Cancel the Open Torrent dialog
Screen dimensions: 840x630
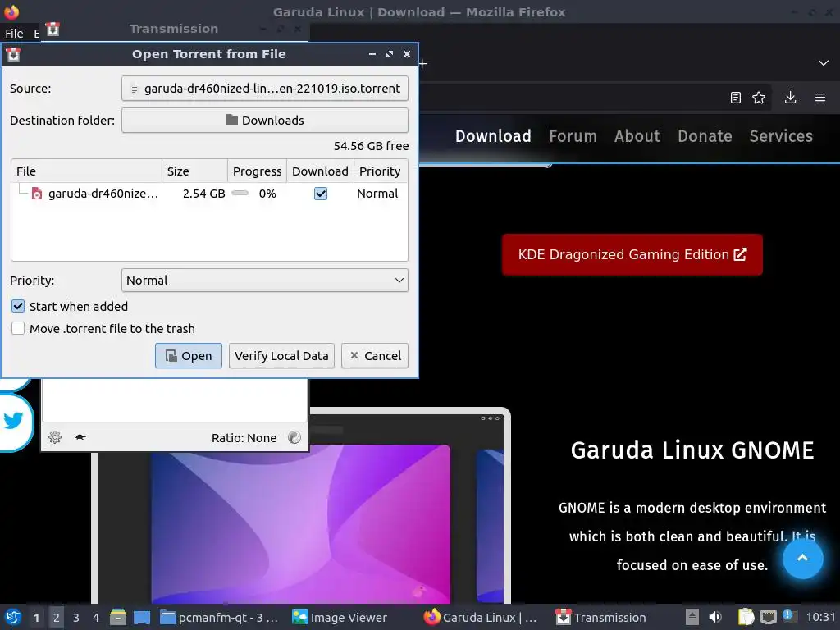pos(375,356)
